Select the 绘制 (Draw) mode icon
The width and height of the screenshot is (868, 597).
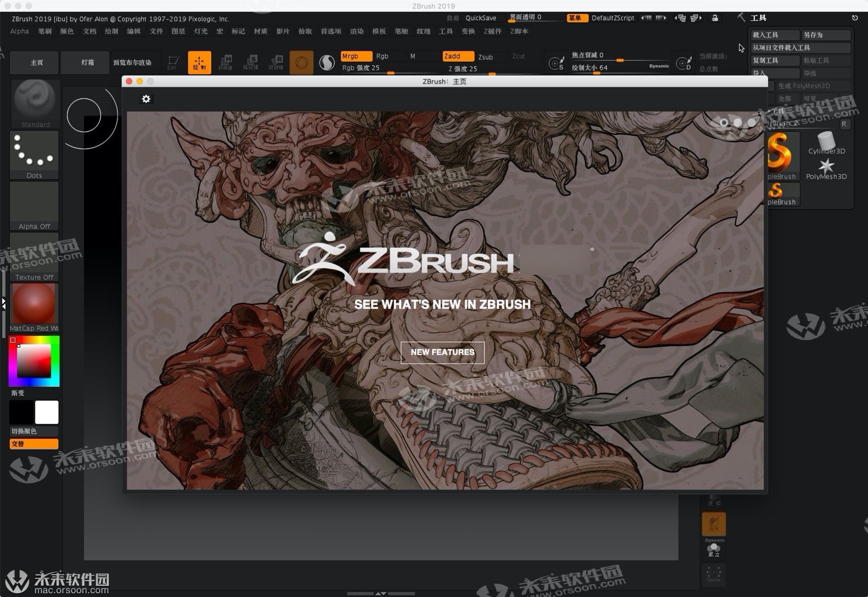click(x=199, y=62)
